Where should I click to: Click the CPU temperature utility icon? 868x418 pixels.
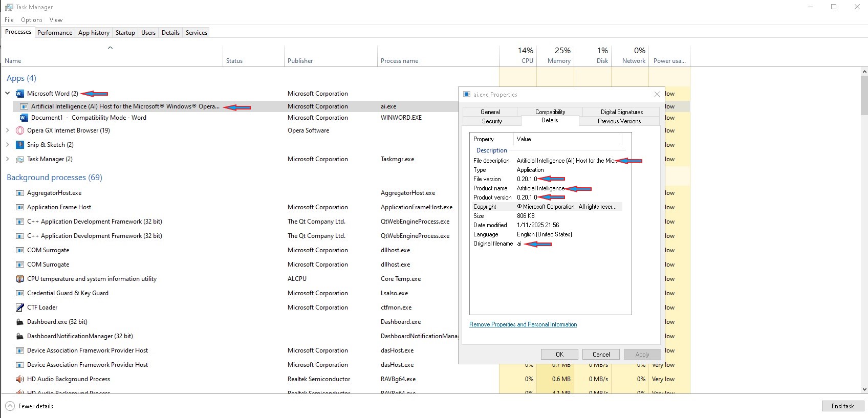pyautogui.click(x=20, y=279)
